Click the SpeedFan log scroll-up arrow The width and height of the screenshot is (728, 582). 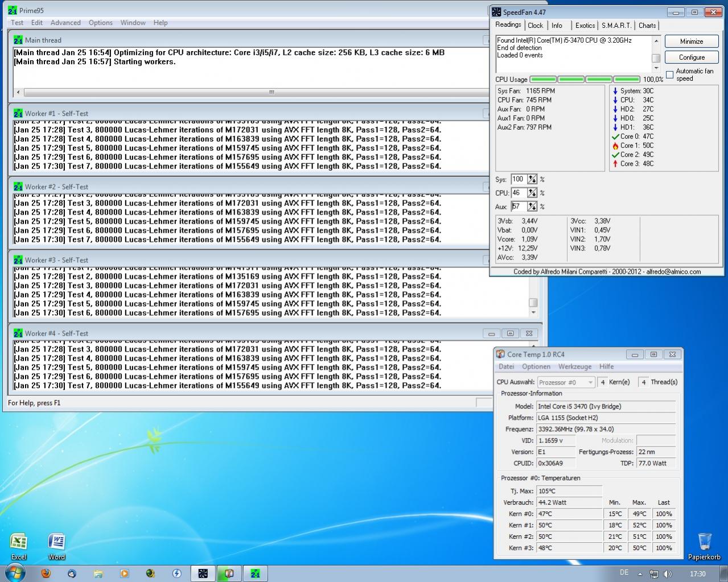tap(656, 41)
